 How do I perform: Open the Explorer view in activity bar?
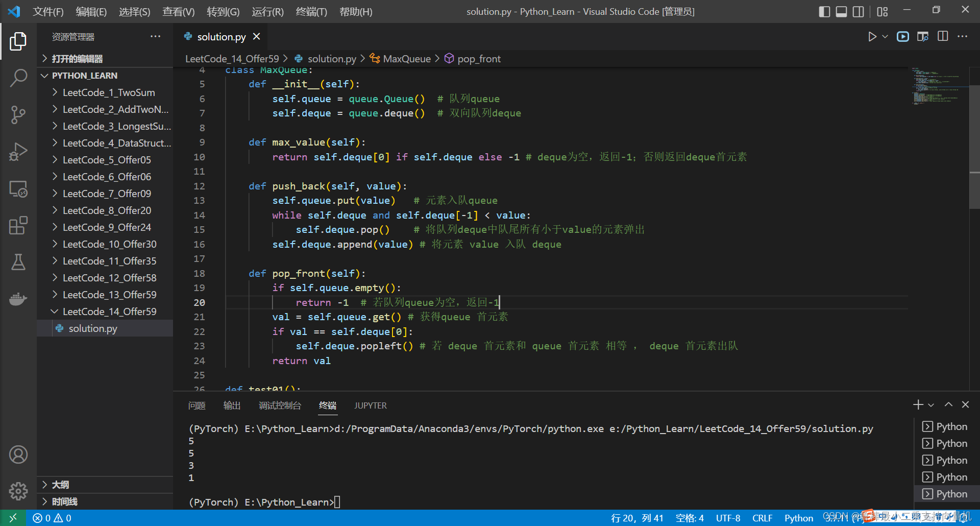coord(18,41)
